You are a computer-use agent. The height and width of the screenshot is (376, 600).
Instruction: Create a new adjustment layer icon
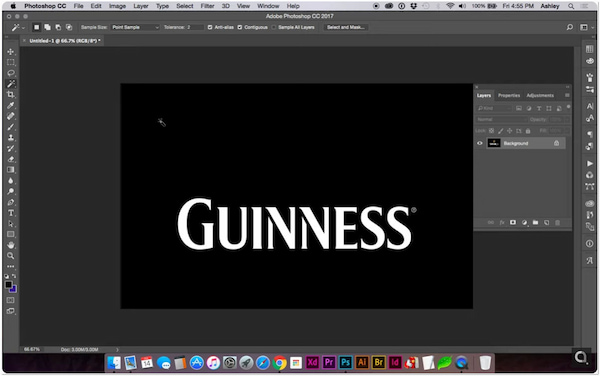[524, 223]
